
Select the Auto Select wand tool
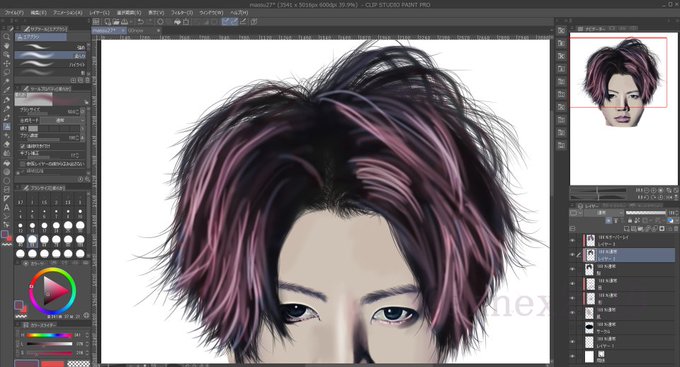pos(7,81)
